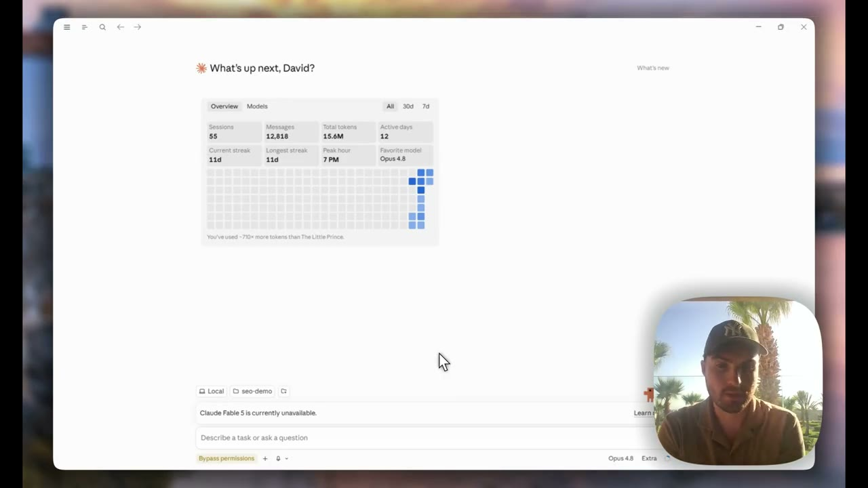Viewport: 868px width, 488px height.
Task: Click the Sessions stat card
Action: tap(234, 131)
